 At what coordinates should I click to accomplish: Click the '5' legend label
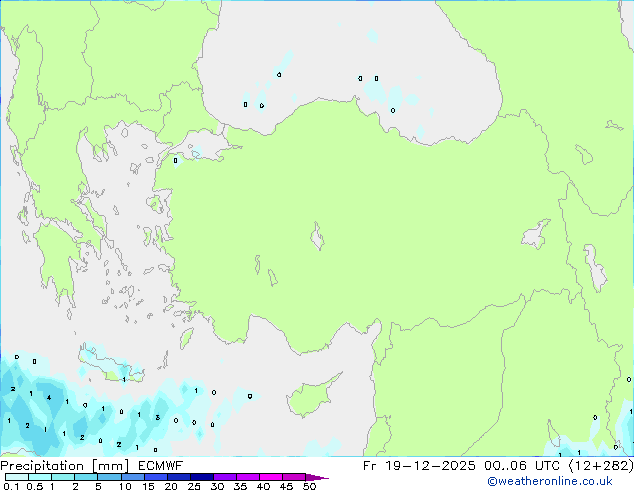(98, 486)
